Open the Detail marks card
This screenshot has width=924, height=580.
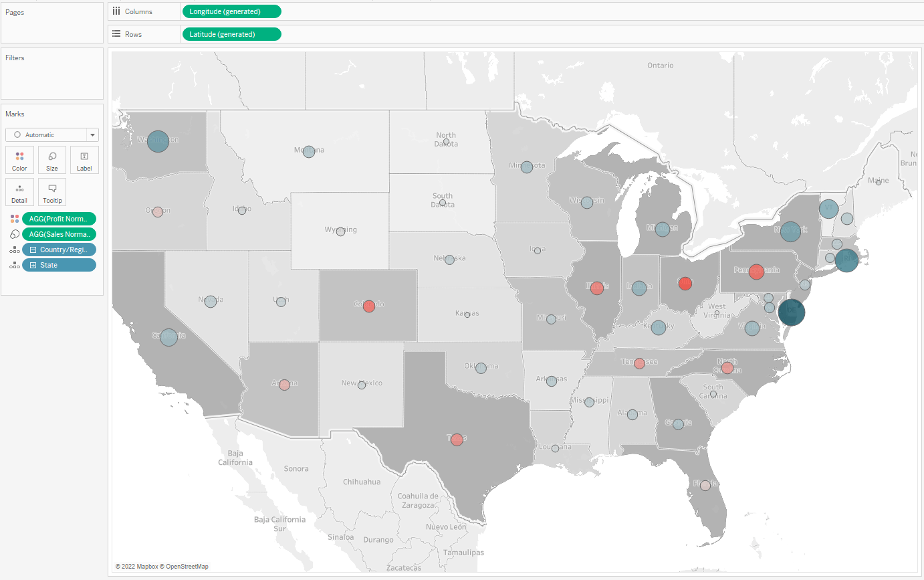click(x=19, y=192)
